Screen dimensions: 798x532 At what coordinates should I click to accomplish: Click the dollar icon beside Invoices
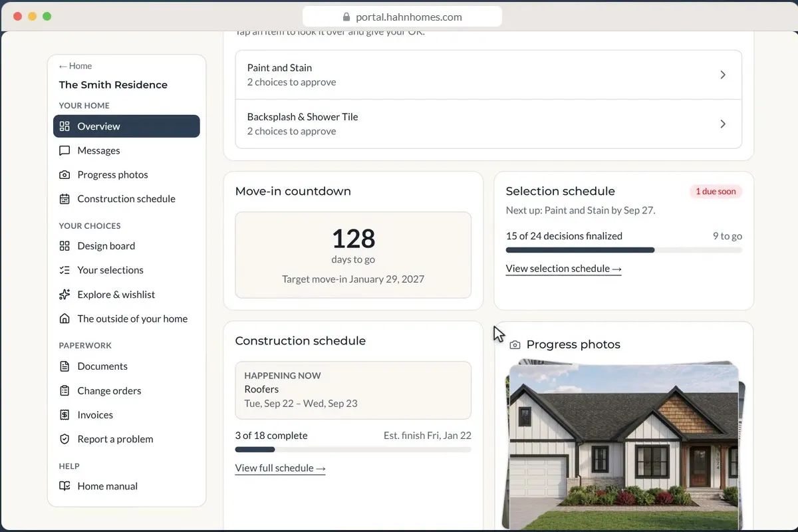pyautogui.click(x=65, y=415)
